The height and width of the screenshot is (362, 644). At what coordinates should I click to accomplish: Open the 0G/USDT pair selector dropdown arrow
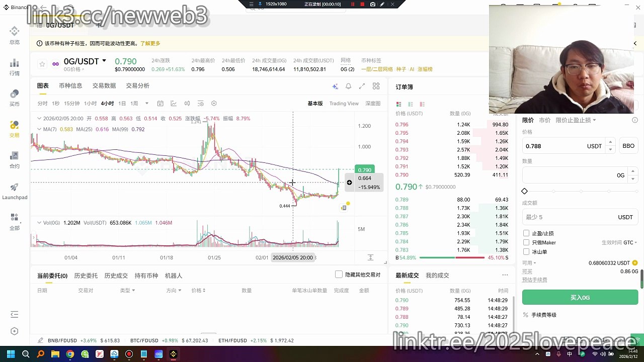pyautogui.click(x=104, y=61)
